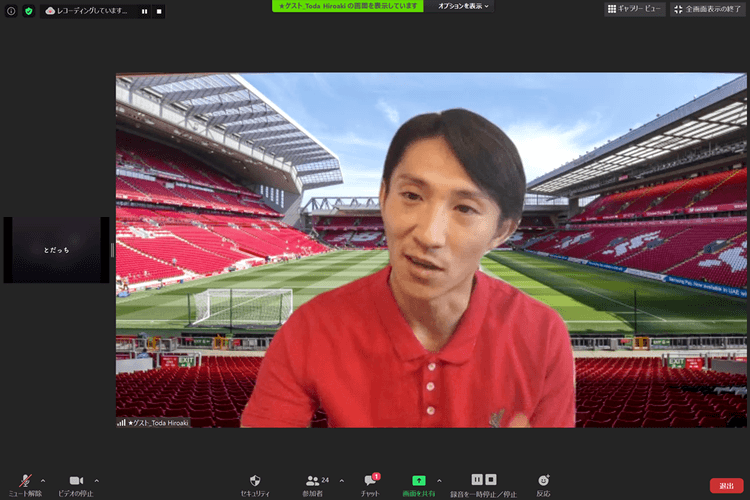Select the とだっち participant thumbnail

[56, 250]
